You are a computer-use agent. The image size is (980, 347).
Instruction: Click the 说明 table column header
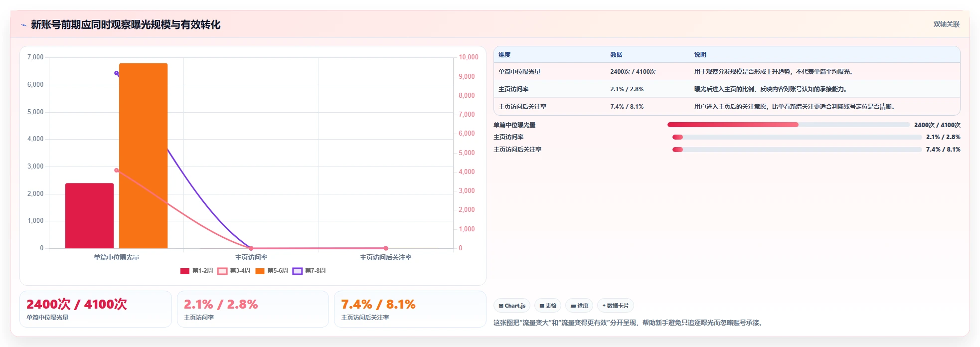pyautogui.click(x=700, y=55)
